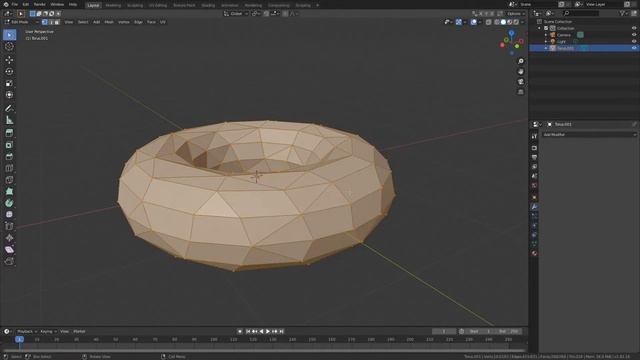Uncheck the Collection checkbox in outliner
Screen dimensions: 640x360
click(x=546, y=28)
